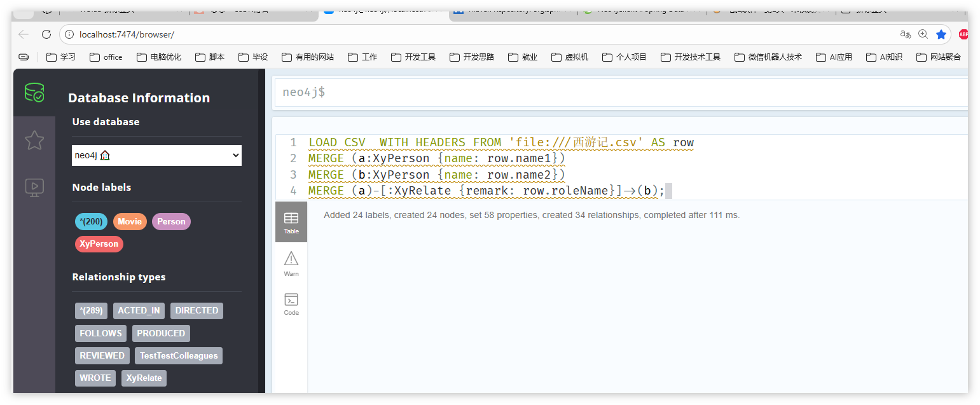Open the 虚拟机 bookmark folder

pyautogui.click(x=570, y=57)
